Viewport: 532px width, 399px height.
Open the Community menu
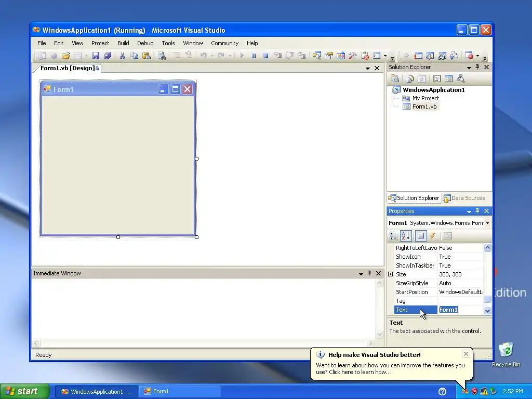click(x=224, y=43)
